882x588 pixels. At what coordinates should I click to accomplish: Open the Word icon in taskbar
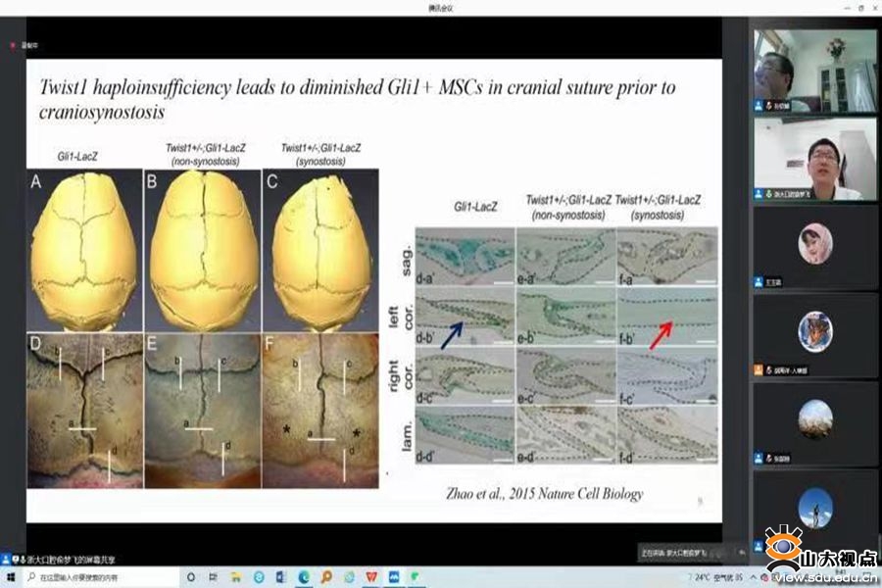pyautogui.click(x=280, y=578)
